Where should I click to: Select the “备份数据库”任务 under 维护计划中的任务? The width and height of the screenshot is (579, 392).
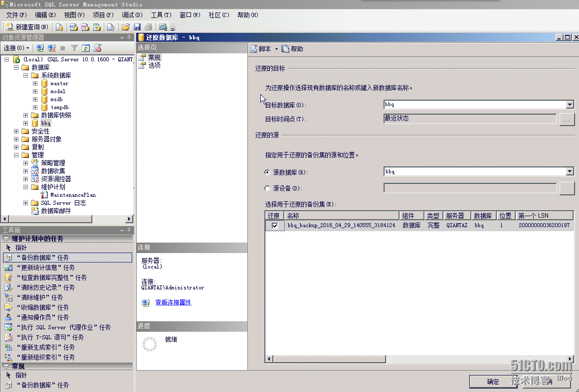[x=67, y=258]
